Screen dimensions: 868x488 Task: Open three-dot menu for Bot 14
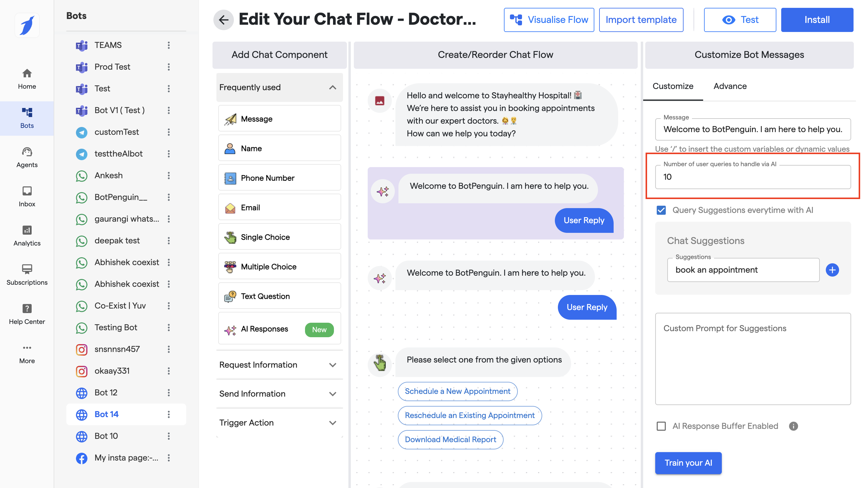pos(169,414)
